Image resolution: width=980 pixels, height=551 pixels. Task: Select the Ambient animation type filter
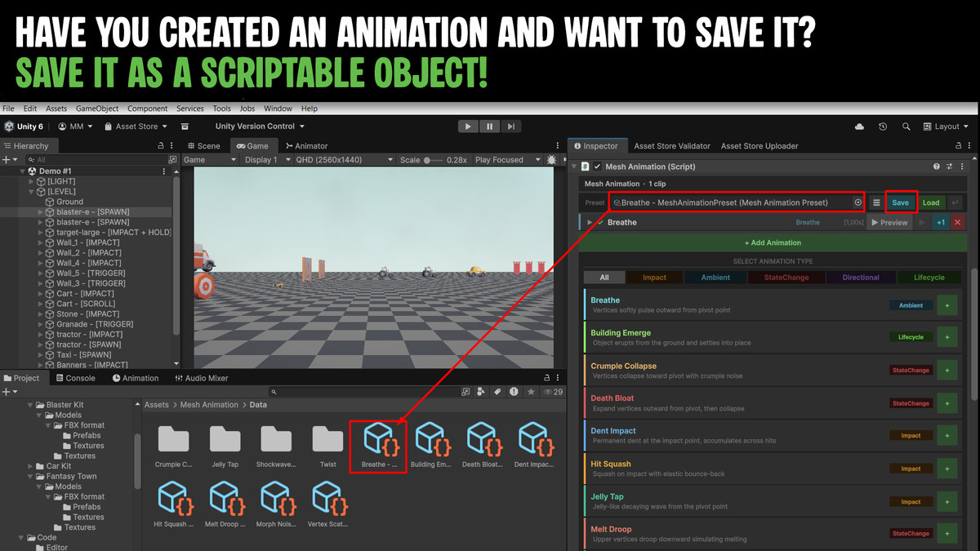pos(715,278)
